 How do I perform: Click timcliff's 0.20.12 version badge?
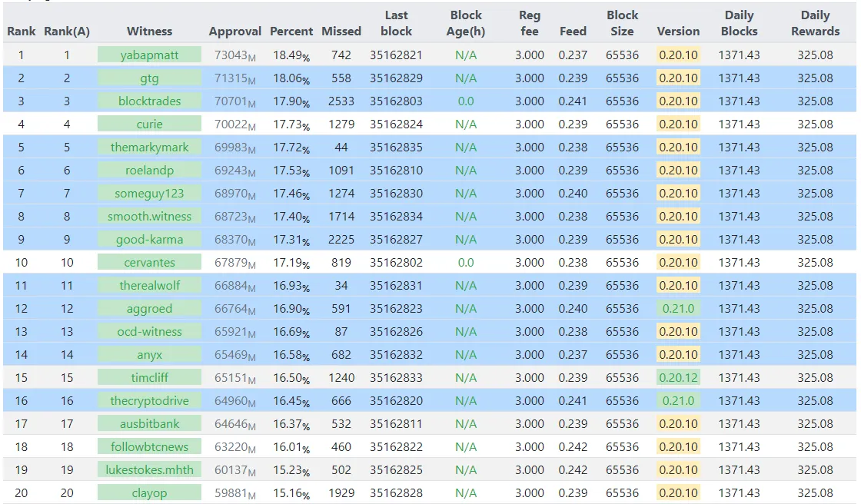[678, 378]
